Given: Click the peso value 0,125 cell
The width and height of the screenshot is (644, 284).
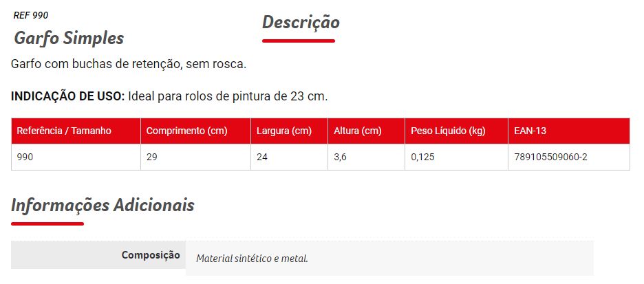Looking at the screenshot, I should (x=422, y=157).
